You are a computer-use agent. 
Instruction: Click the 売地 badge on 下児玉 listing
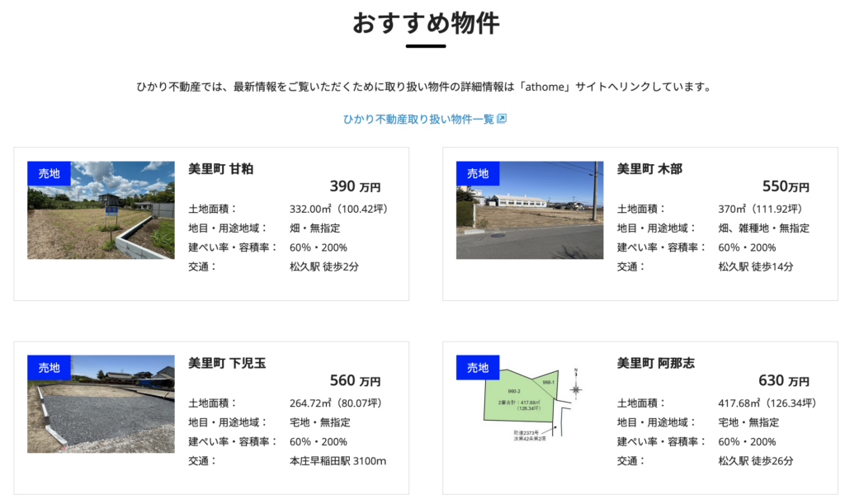50,368
